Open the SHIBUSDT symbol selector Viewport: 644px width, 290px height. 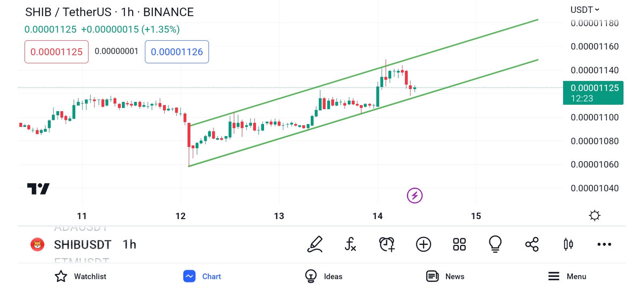[82, 245]
